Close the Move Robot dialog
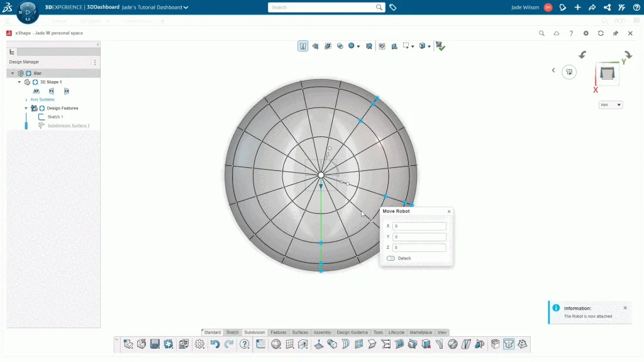Screen dimensions: 644x362 449,212
